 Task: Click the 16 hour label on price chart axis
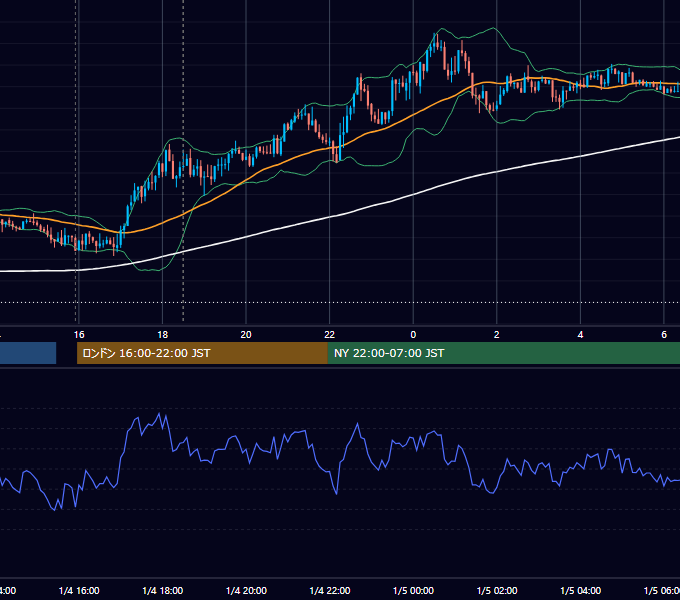coord(79,335)
